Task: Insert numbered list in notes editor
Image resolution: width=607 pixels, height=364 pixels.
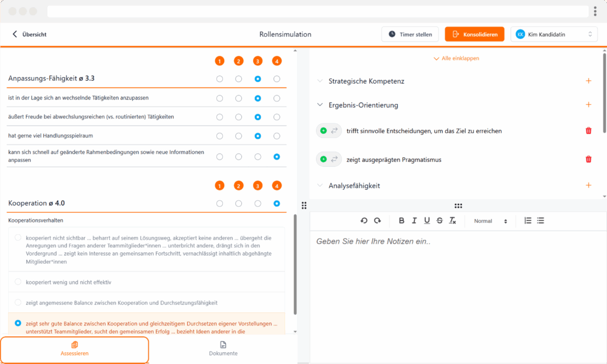Action: coord(528,221)
